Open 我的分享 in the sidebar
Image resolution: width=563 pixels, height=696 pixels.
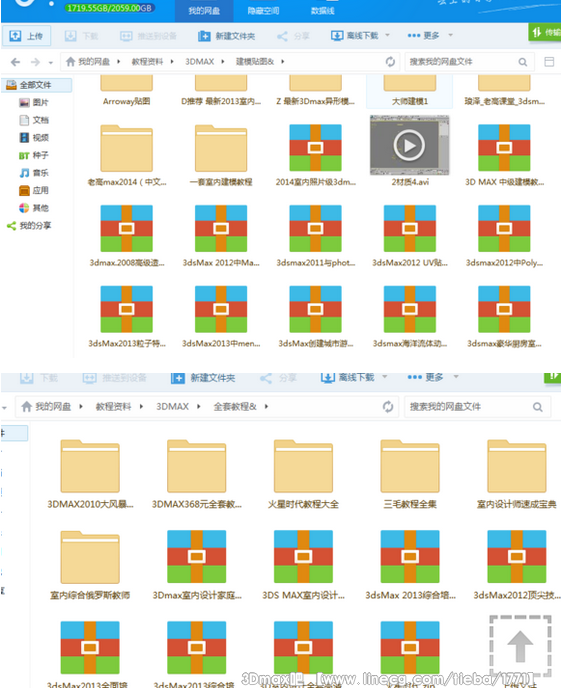(29, 225)
